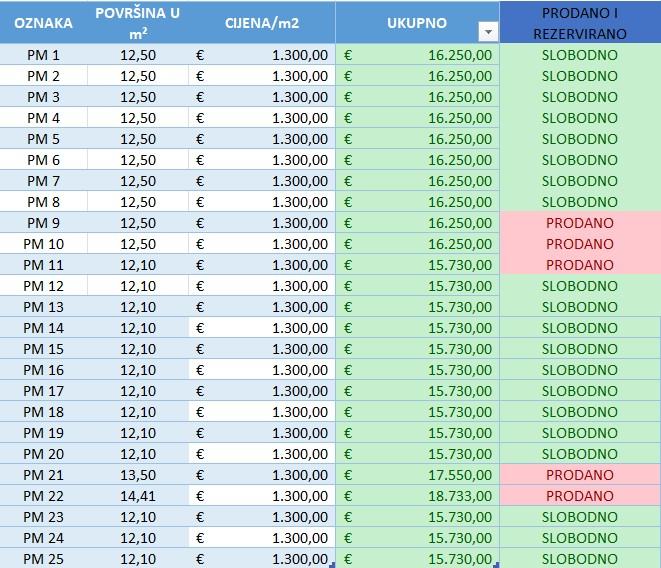Click the PRODANO status for PM 22

click(580, 496)
